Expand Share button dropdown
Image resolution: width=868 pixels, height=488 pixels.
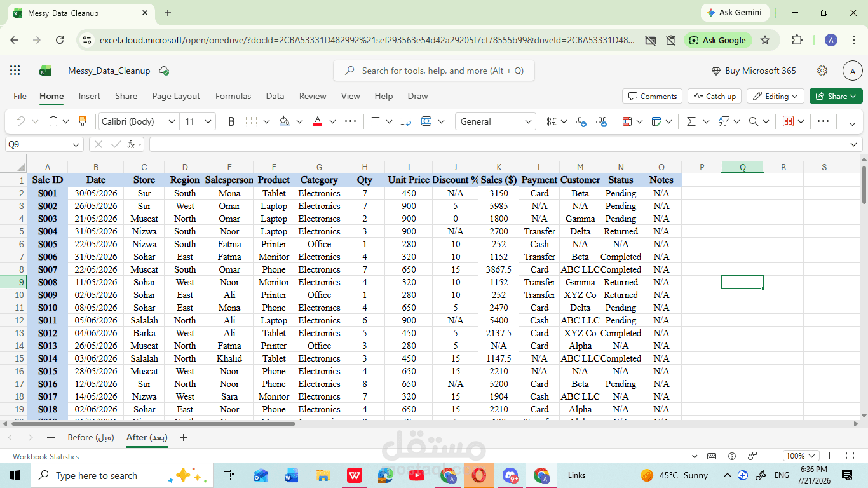coord(853,97)
